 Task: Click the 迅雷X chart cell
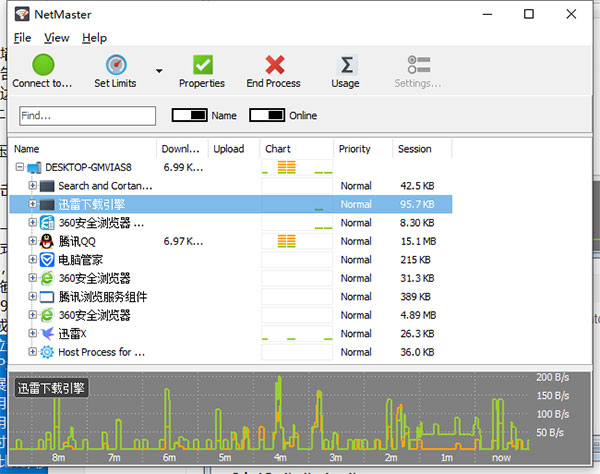[297, 333]
